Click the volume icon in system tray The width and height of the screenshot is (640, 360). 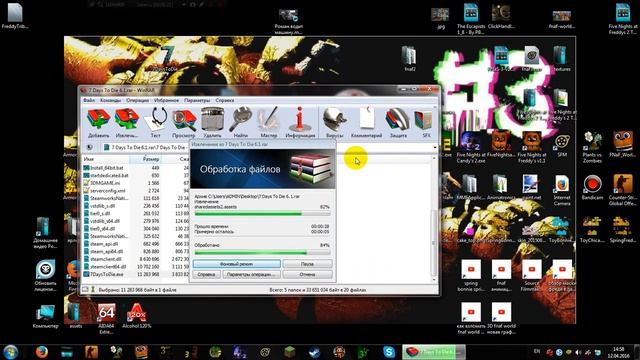click(x=578, y=352)
